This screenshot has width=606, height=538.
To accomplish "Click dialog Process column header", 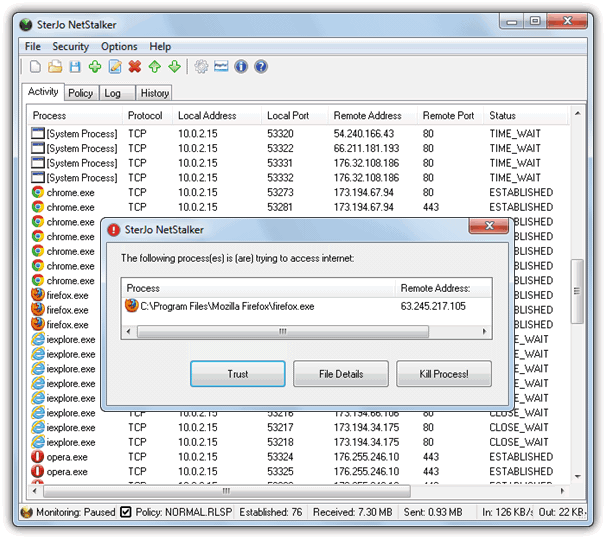I will 259,288.
